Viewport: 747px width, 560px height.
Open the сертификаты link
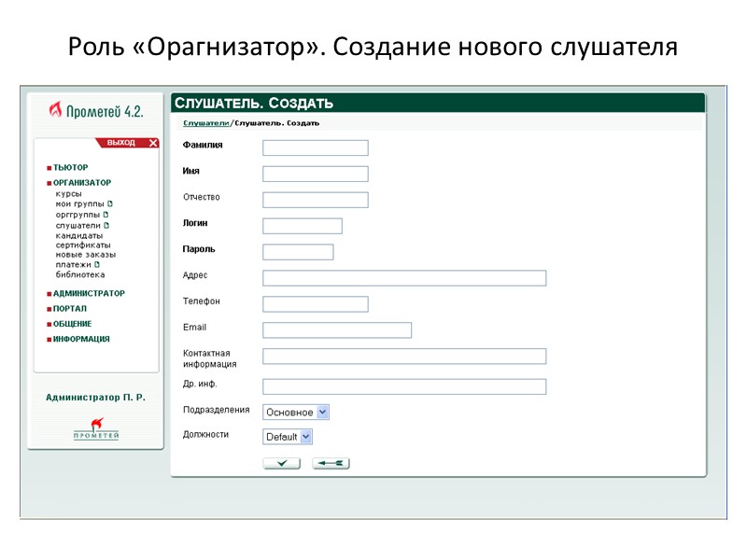click(x=83, y=245)
